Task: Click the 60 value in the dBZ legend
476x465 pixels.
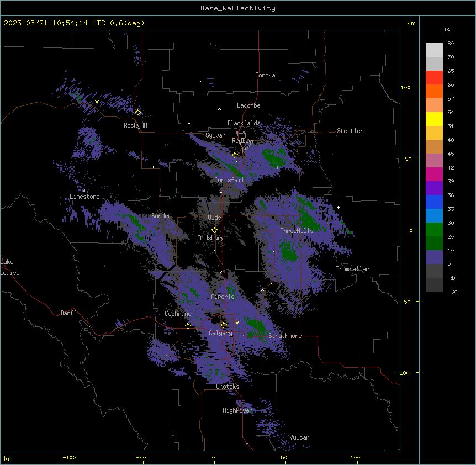Action: pos(451,84)
